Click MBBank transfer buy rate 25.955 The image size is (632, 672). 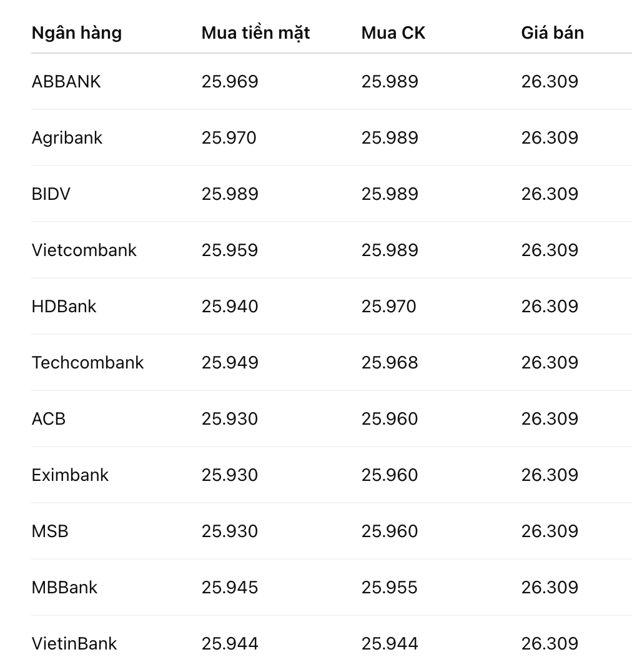(x=390, y=587)
